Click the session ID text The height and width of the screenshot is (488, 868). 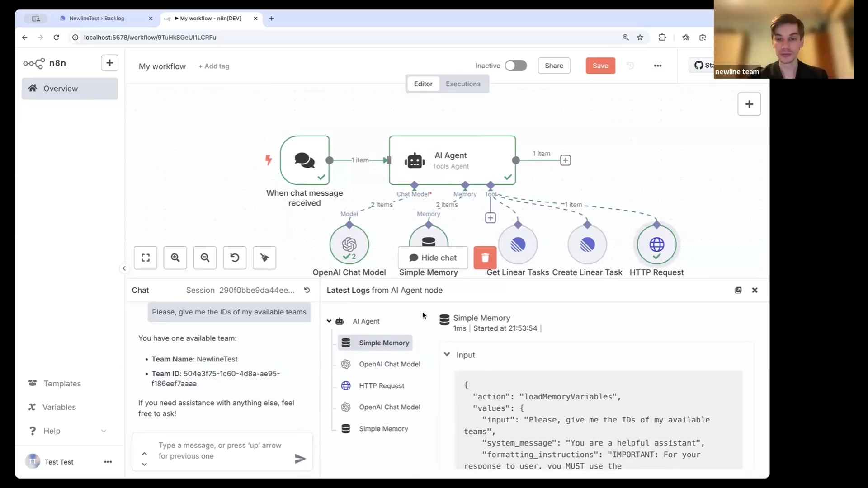[257, 290]
